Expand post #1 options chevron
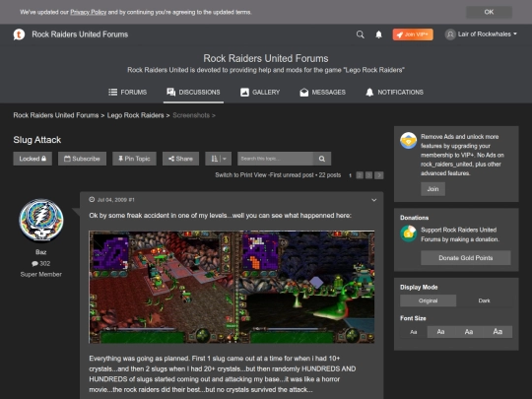Viewport: 532px width, 399px height. [374, 200]
